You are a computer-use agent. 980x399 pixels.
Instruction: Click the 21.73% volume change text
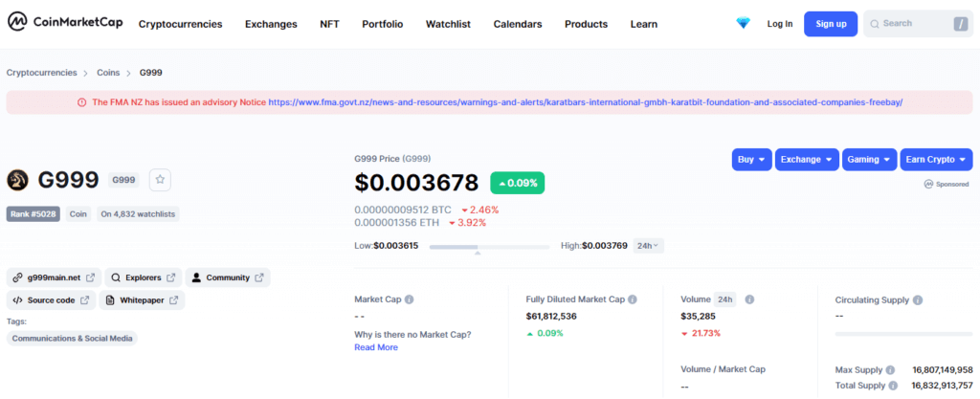pos(706,333)
